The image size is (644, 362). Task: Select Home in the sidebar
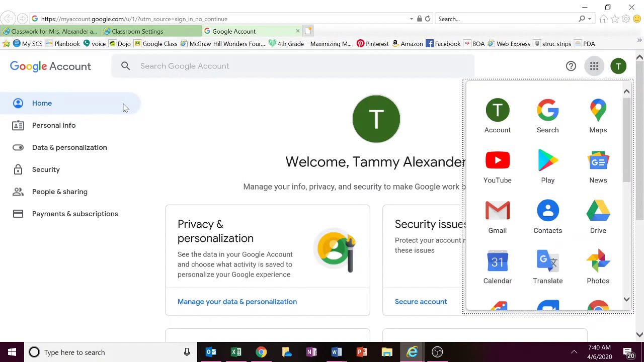click(x=70, y=103)
